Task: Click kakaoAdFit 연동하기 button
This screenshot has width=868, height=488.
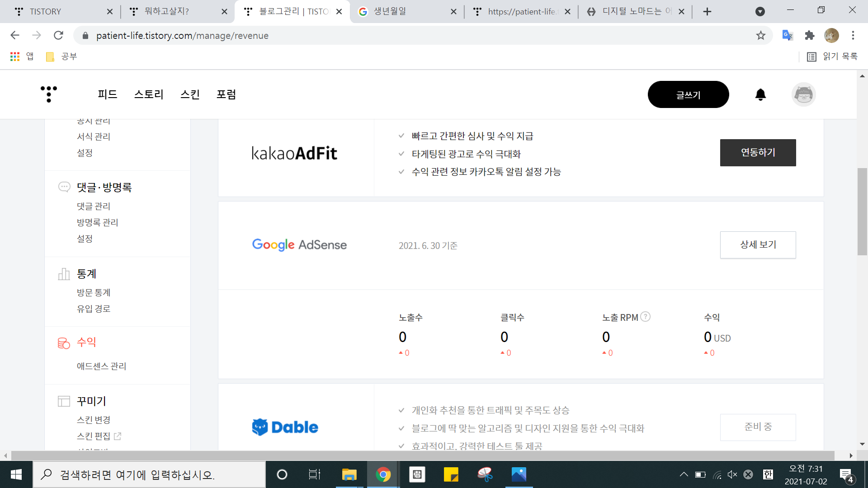Action: tap(758, 153)
